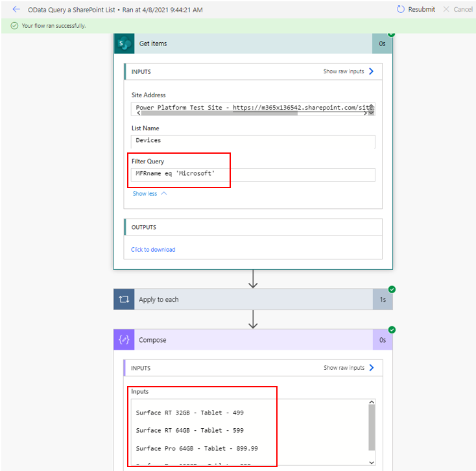The width and height of the screenshot is (476, 471).
Task: Click Resubmit button text
Action: pyautogui.click(x=422, y=10)
